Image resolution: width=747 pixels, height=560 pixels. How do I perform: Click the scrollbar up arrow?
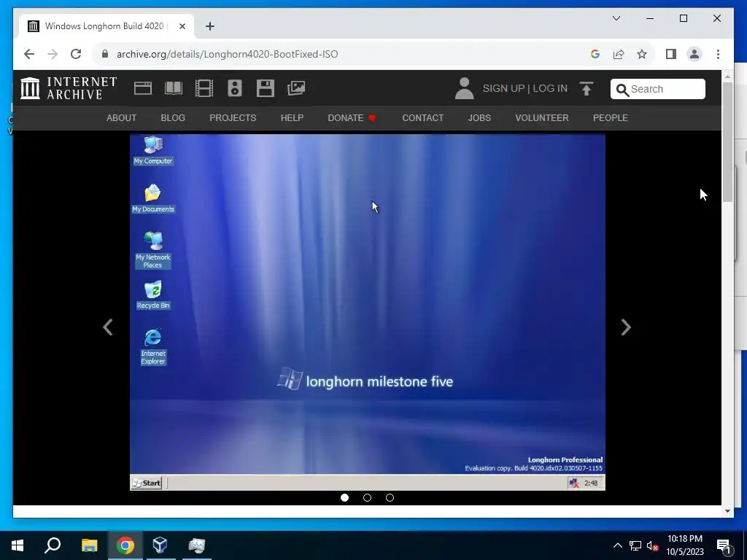point(727,76)
